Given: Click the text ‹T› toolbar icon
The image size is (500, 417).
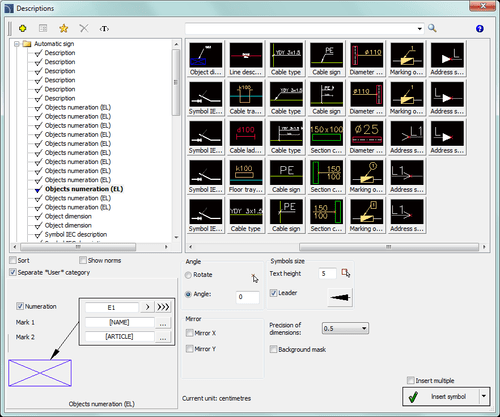Looking at the screenshot, I should [x=104, y=29].
